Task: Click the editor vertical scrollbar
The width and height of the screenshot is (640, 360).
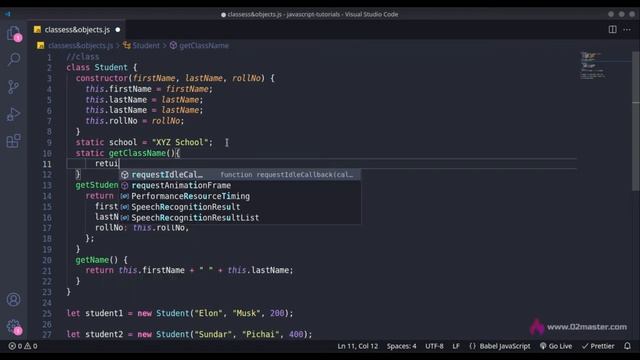Action: coord(636,120)
